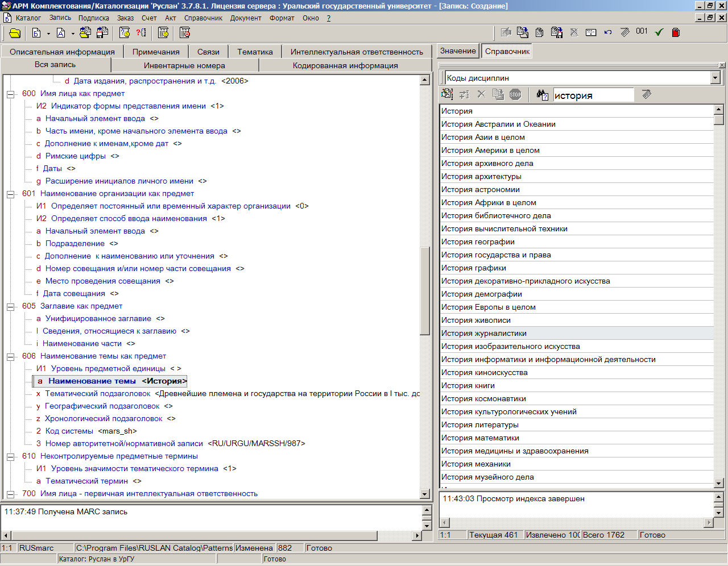
Task: Click the STOP sign icon
Action: (x=515, y=94)
